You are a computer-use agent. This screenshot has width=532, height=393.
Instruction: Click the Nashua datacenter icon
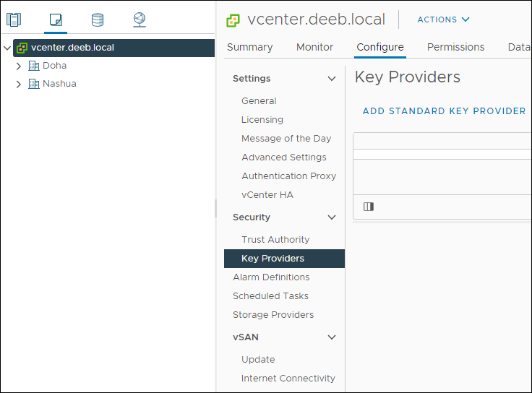(33, 83)
